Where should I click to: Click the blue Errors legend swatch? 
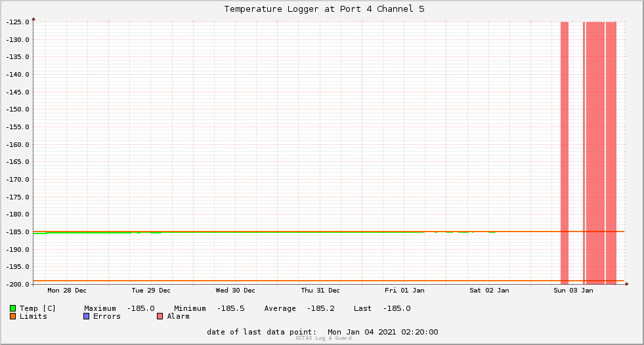click(86, 316)
